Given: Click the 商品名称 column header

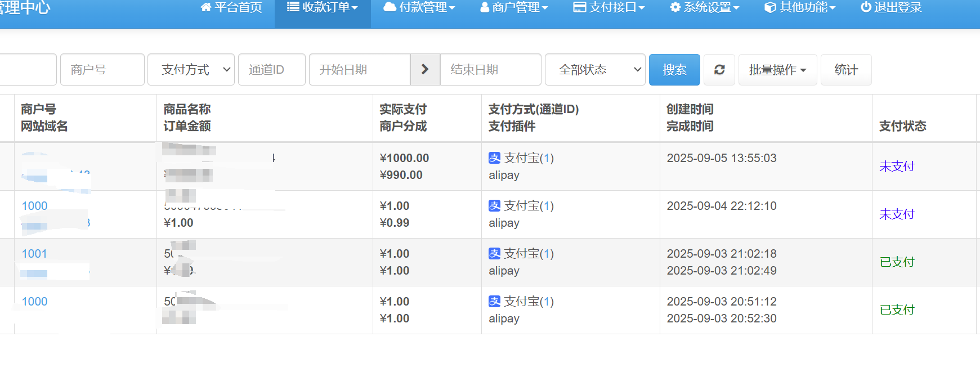Looking at the screenshot, I should pyautogui.click(x=187, y=109).
